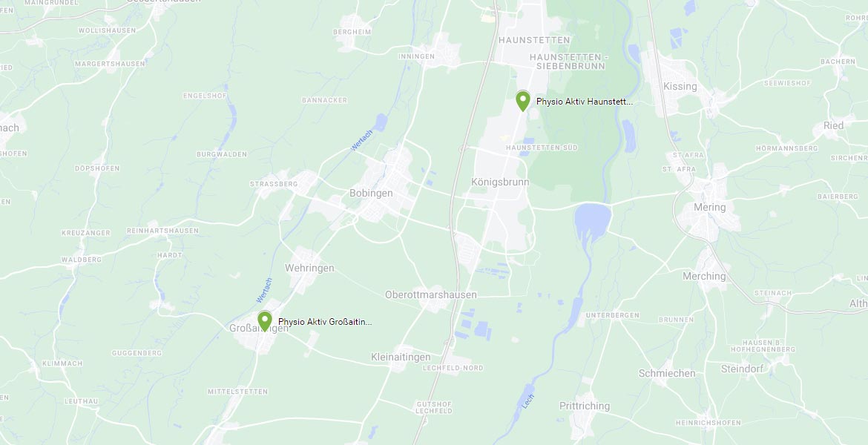This screenshot has height=445, width=868.
Task: Click the Oberottmarshausen place label
Action: tap(431, 295)
